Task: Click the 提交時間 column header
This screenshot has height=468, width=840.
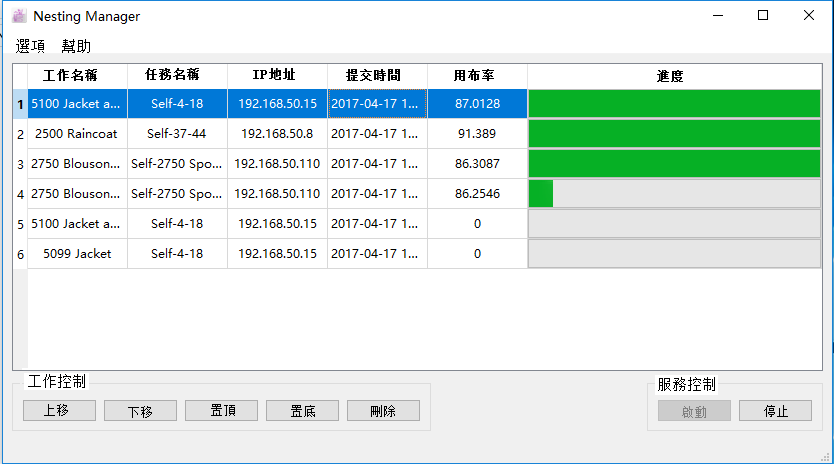Action: coord(377,76)
